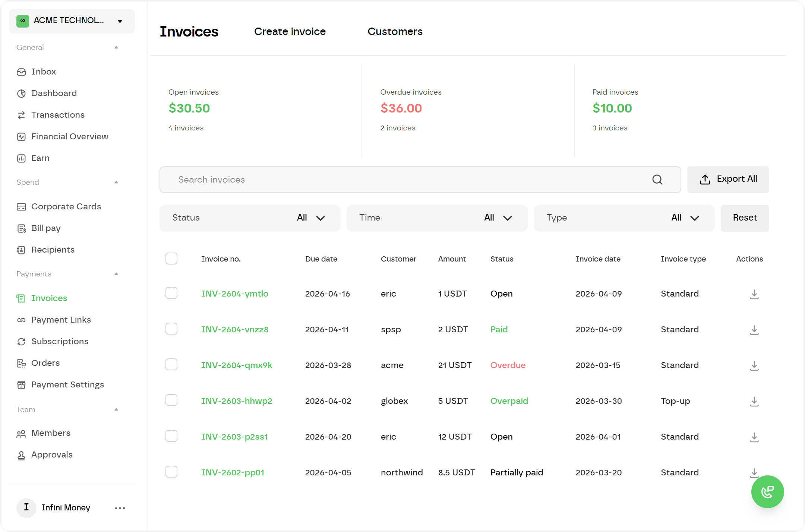Open the green support chat bubble
This screenshot has height=532, width=805.
pos(767,492)
